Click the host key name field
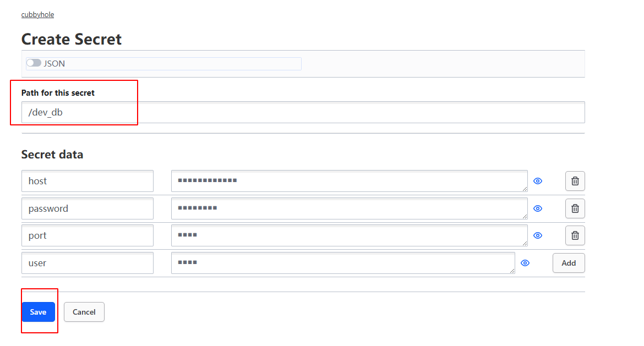This screenshot has height=346, width=644. coord(87,181)
